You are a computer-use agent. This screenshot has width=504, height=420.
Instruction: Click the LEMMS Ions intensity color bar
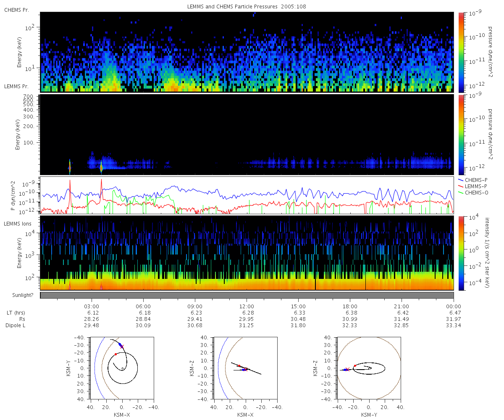pos(461,253)
